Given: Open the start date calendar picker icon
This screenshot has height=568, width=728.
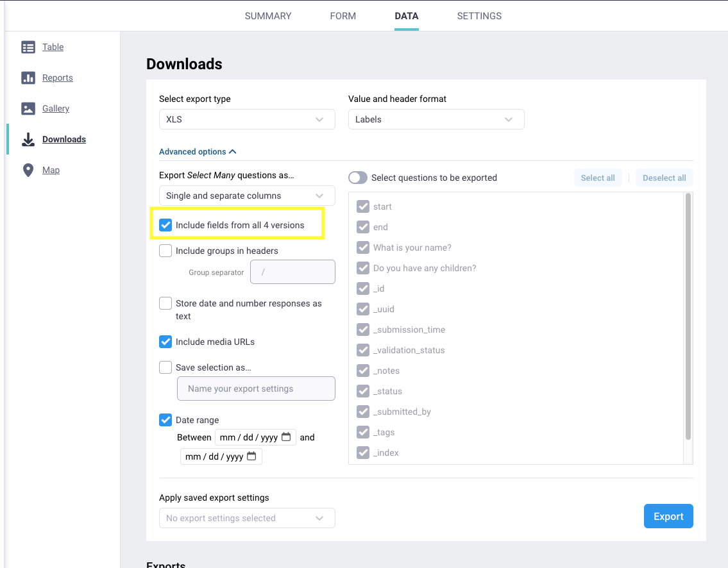Looking at the screenshot, I should pyautogui.click(x=286, y=437).
